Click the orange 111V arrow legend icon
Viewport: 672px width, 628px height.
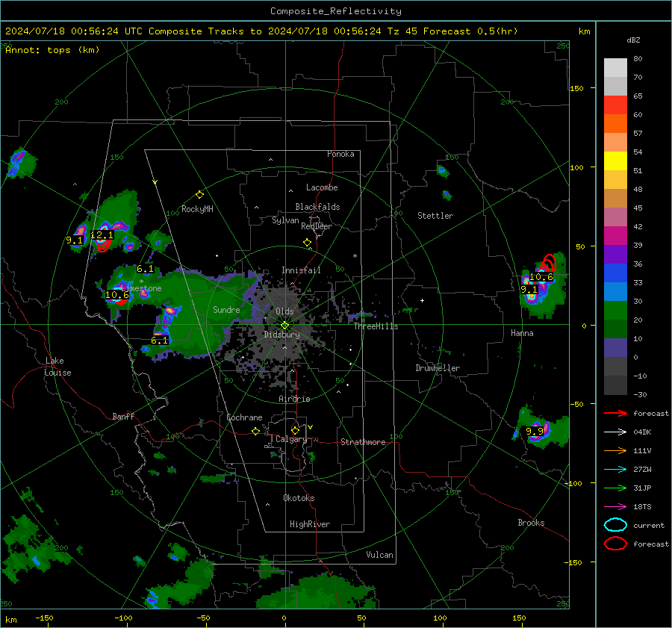[615, 450]
